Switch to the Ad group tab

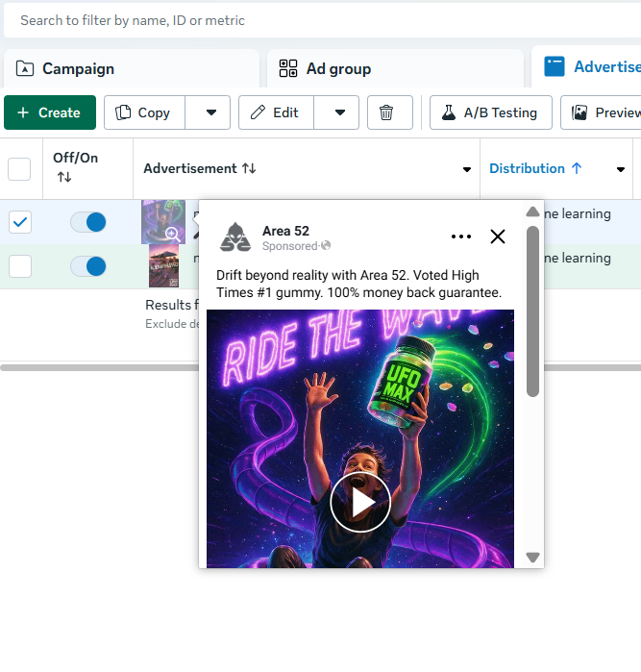tap(395, 68)
